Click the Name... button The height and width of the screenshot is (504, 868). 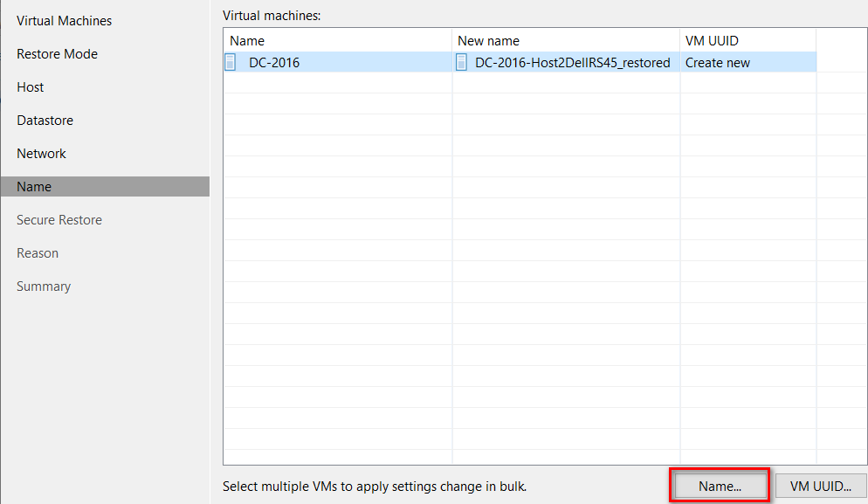coord(719,486)
